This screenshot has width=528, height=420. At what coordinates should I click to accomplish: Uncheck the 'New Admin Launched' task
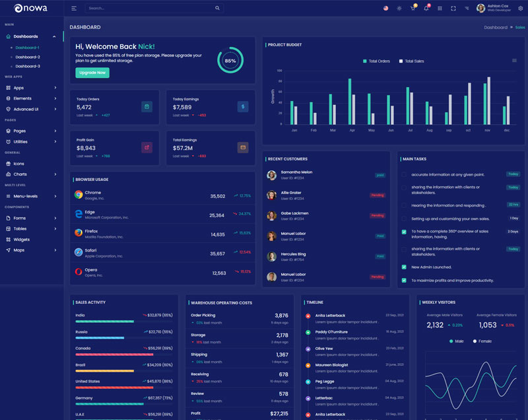[404, 267]
